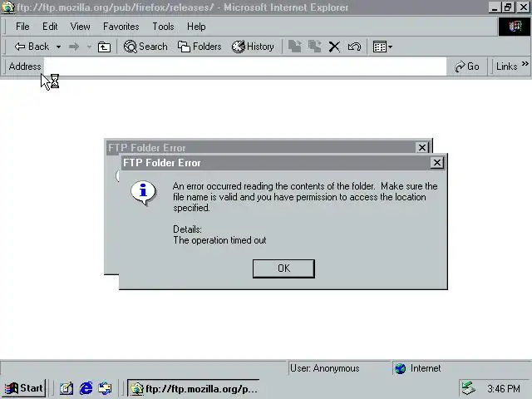The width and height of the screenshot is (532, 399).
Task: Click the 'The operation timed out' text
Action: (x=219, y=240)
